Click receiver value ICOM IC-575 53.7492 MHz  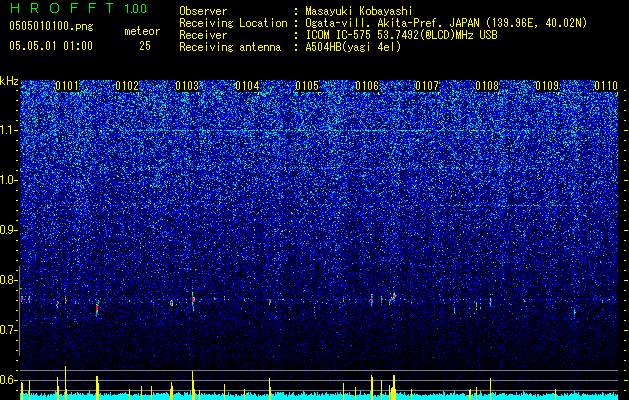[x=402, y=35]
